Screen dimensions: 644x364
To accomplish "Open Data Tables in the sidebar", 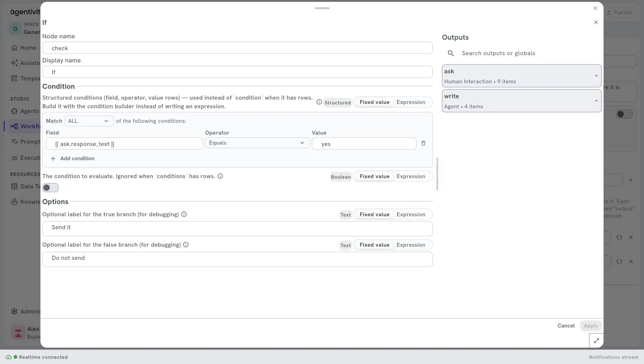I will pos(25,186).
